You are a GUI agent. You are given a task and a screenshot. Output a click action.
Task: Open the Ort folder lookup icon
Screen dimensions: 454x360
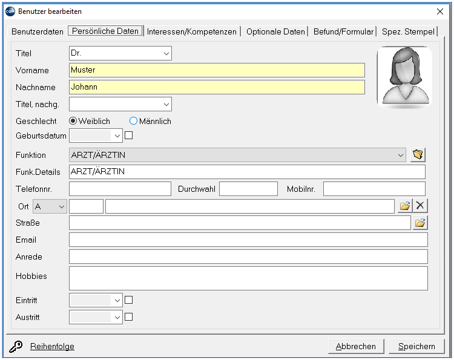tap(405, 206)
